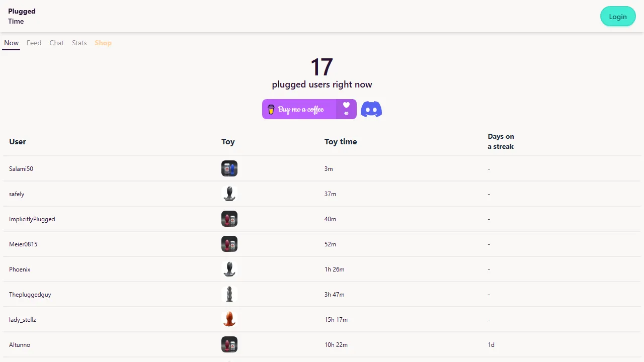Open lady_stellz's orange plug image
The image size is (644, 362).
pos(229,319)
